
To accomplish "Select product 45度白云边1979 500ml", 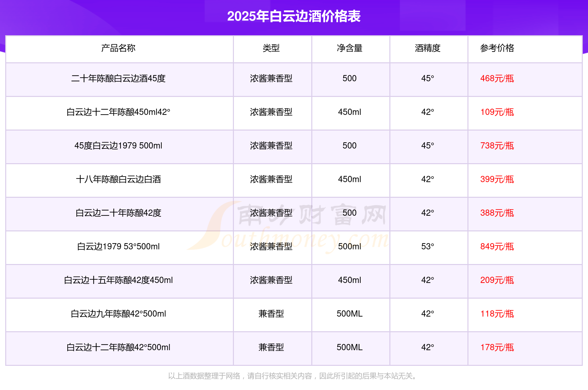I will pos(118,146).
